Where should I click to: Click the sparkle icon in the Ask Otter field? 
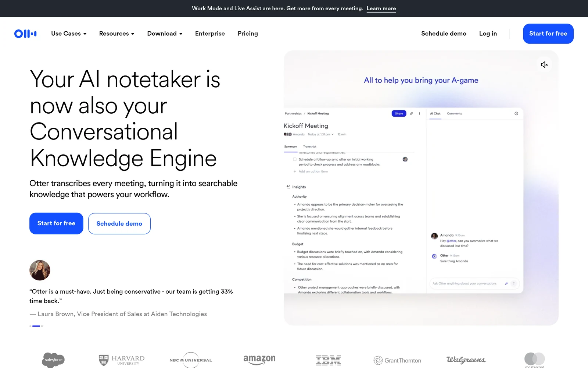[506, 283]
